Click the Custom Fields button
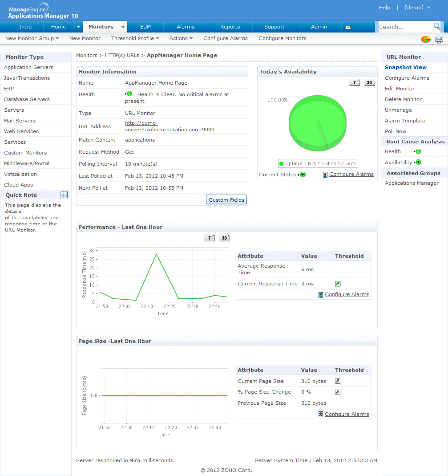This screenshot has width=448, height=476. [x=226, y=200]
